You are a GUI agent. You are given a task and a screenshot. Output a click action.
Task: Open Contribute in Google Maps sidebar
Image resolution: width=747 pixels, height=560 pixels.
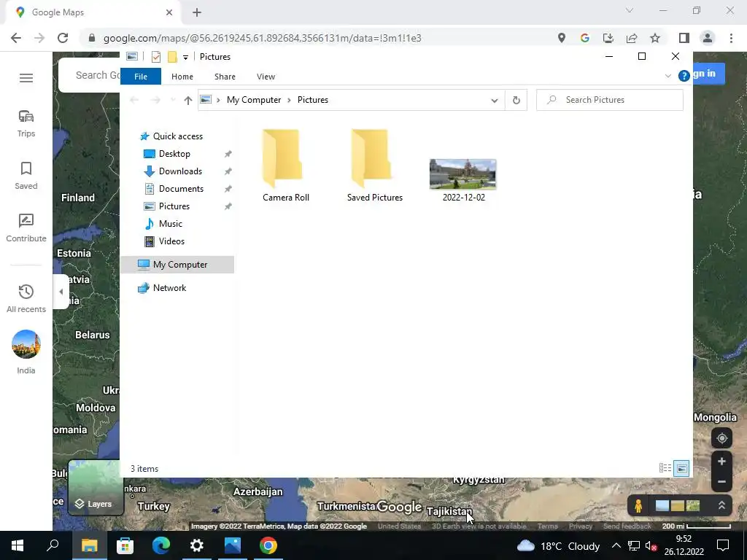26,228
